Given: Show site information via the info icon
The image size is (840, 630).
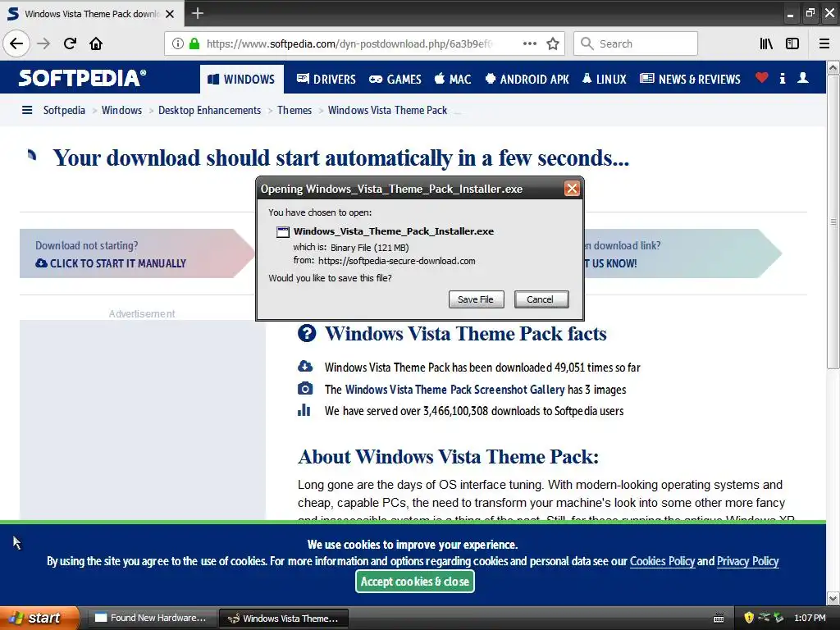Looking at the screenshot, I should tap(178, 44).
